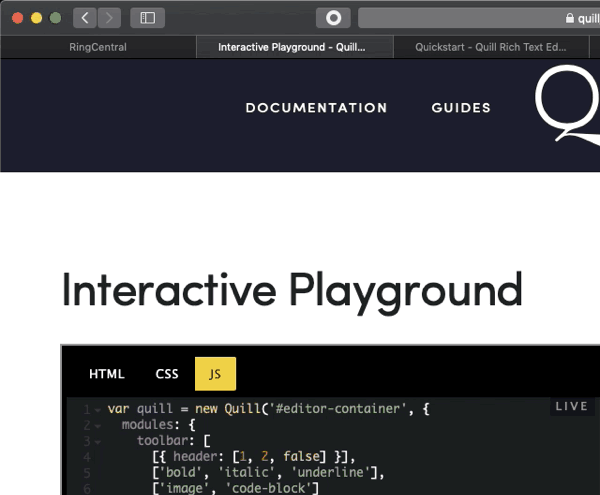600x495 pixels.
Task: Click the 'bold' string on line 5
Action: point(180,472)
